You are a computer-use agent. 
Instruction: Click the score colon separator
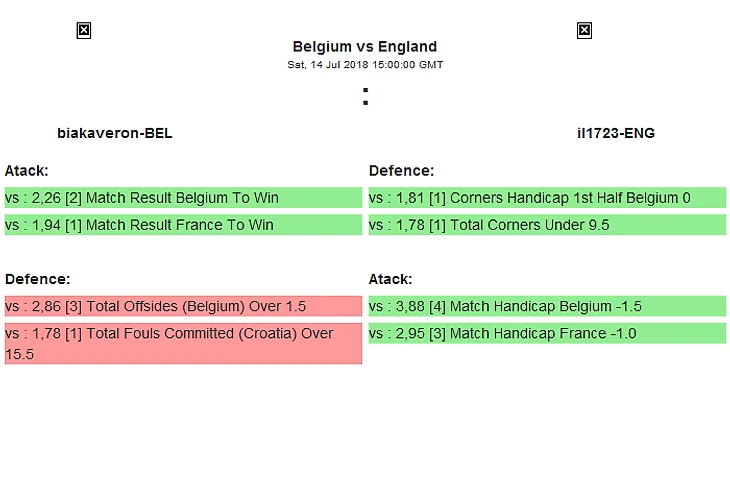click(x=365, y=97)
